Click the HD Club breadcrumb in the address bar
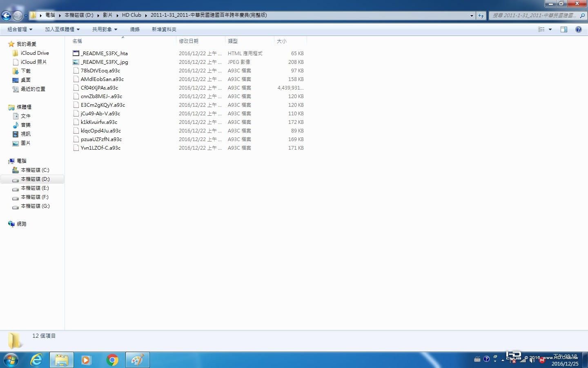This screenshot has width=588, height=368. (131, 15)
